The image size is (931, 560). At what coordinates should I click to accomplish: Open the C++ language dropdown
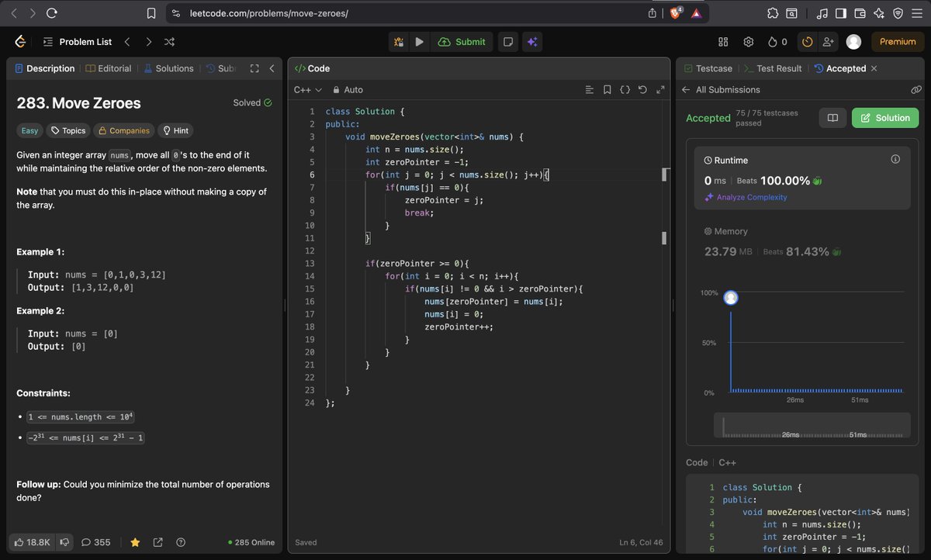306,89
